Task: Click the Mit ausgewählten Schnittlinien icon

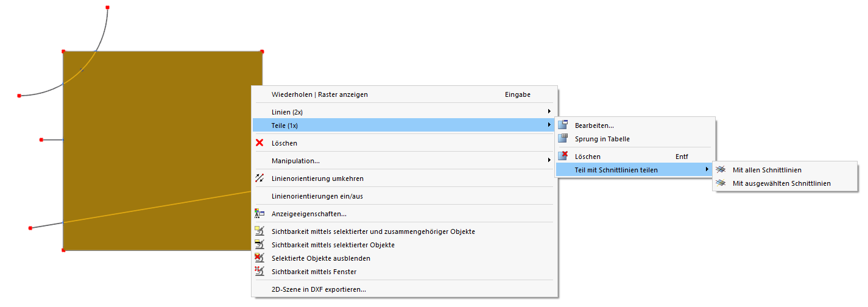Action: coord(721,183)
